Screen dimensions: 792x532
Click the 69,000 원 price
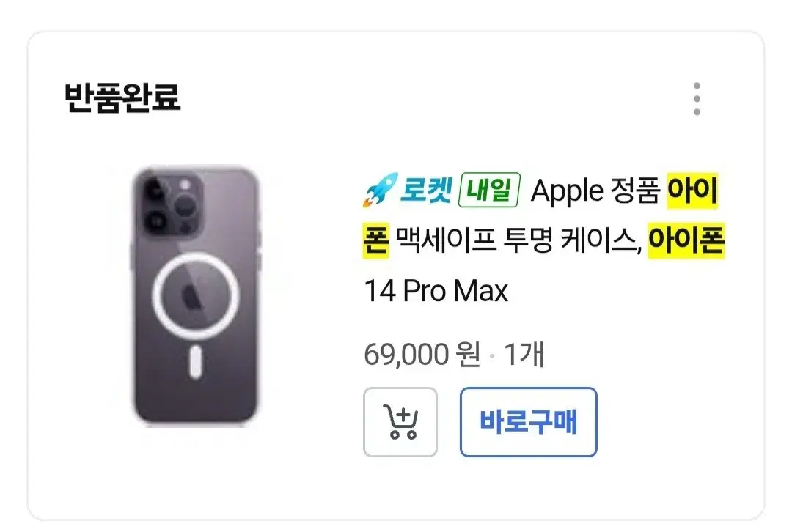[422, 355]
